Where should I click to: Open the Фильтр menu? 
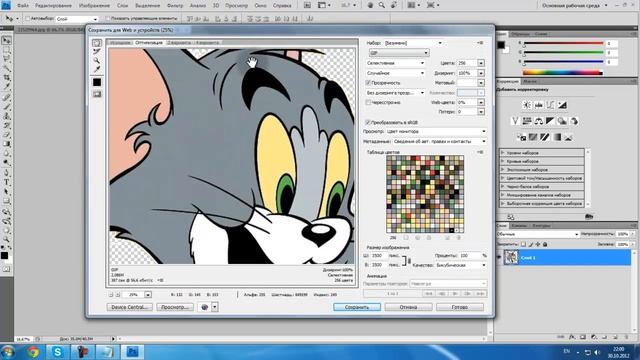175,6
